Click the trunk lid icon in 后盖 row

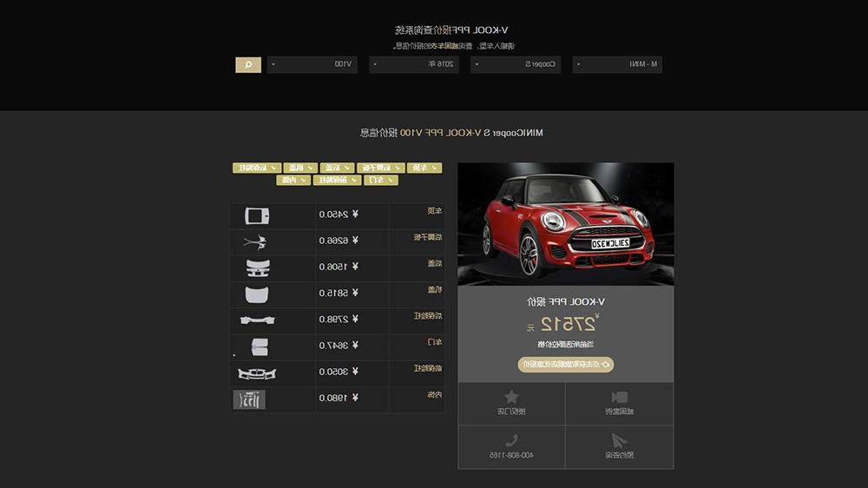(x=258, y=268)
